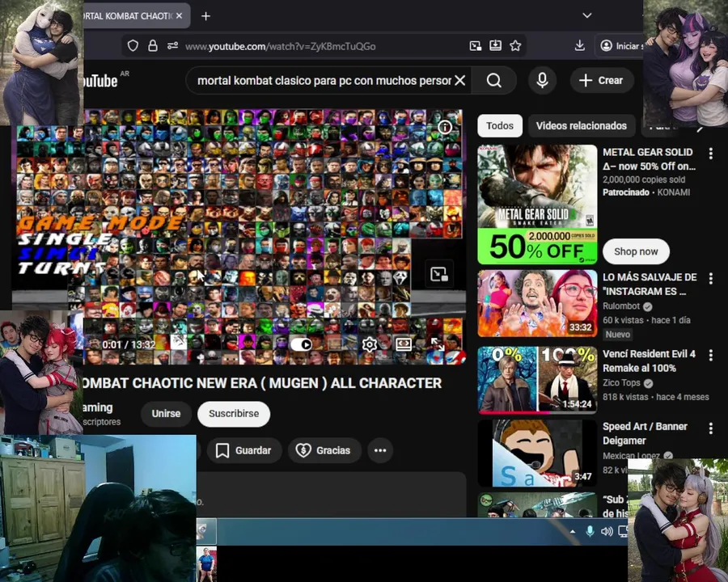Click the YouTube logo
Viewport: 728px width, 582px height.
coord(99,81)
